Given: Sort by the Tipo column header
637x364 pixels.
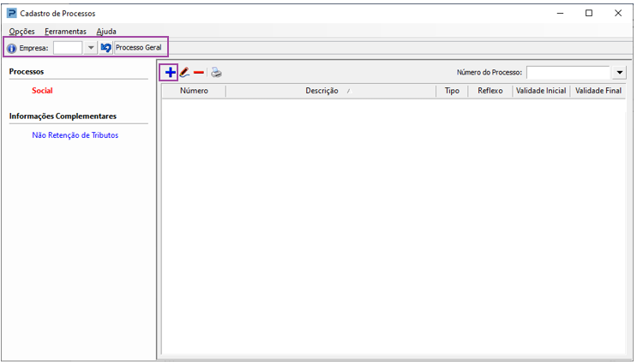Looking at the screenshot, I should (452, 91).
